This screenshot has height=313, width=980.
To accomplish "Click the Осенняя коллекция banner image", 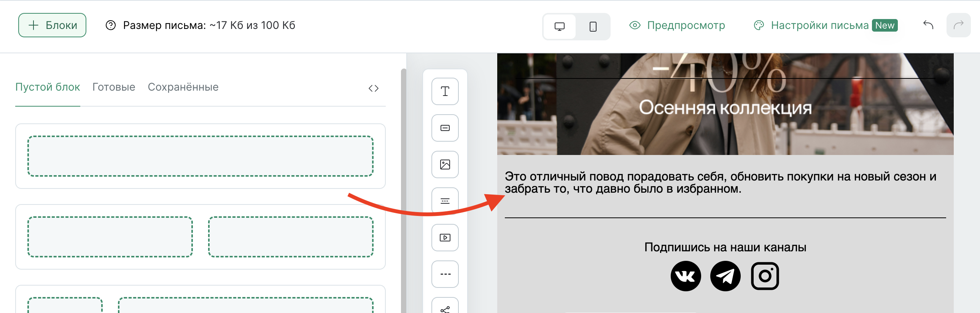I will [x=725, y=104].
